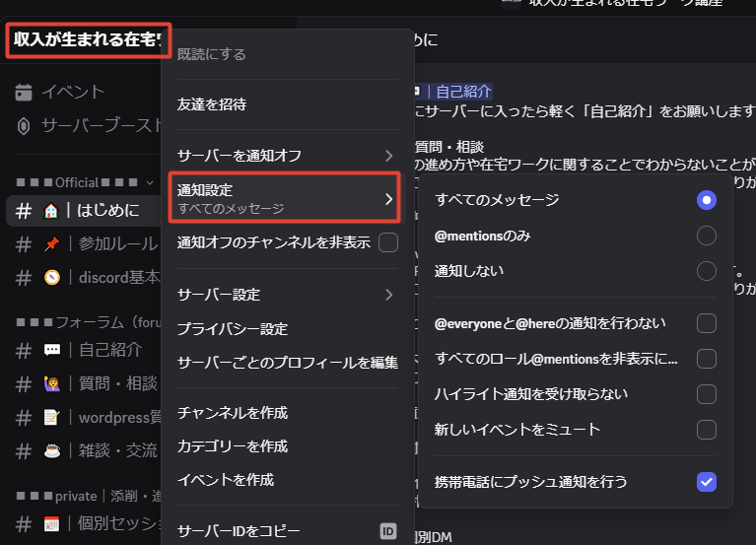Click the hash icon of はじめに channel

click(22, 210)
